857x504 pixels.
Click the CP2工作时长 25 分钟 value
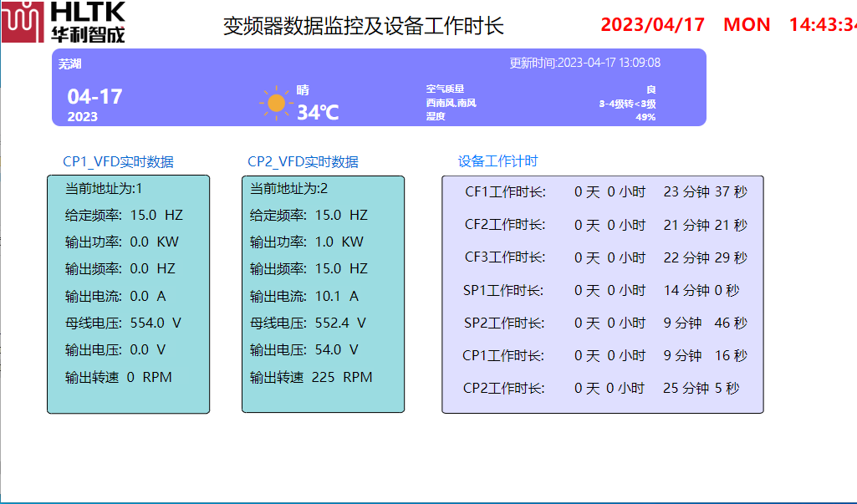686,388
